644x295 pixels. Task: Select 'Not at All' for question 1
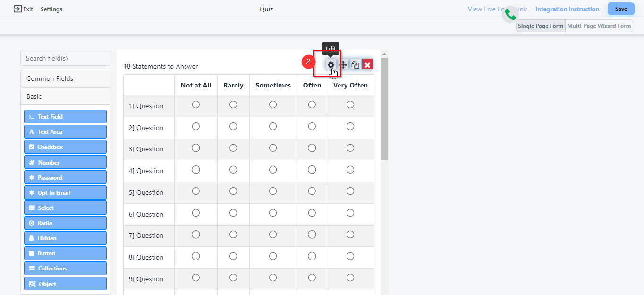coord(196,105)
